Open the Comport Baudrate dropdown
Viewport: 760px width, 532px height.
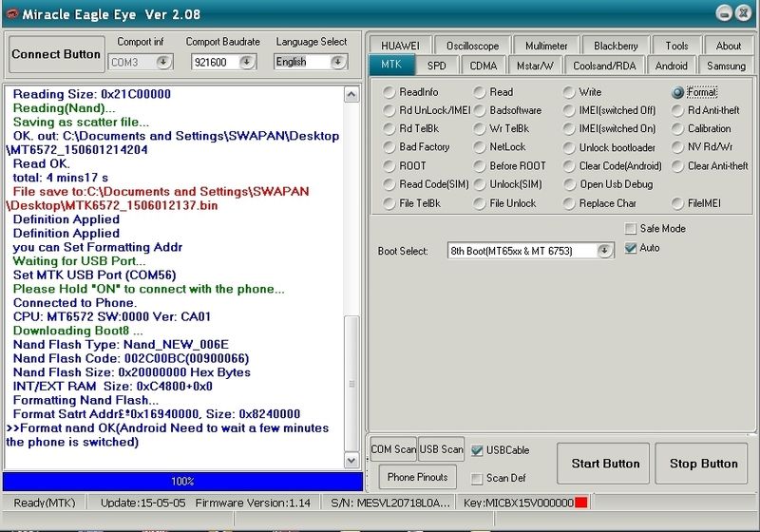pyautogui.click(x=247, y=62)
